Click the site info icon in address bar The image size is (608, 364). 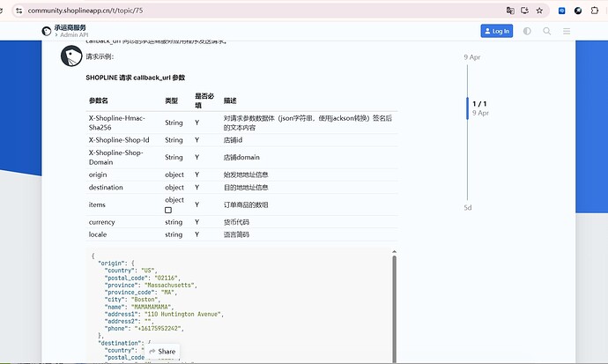pyautogui.click(x=19, y=11)
